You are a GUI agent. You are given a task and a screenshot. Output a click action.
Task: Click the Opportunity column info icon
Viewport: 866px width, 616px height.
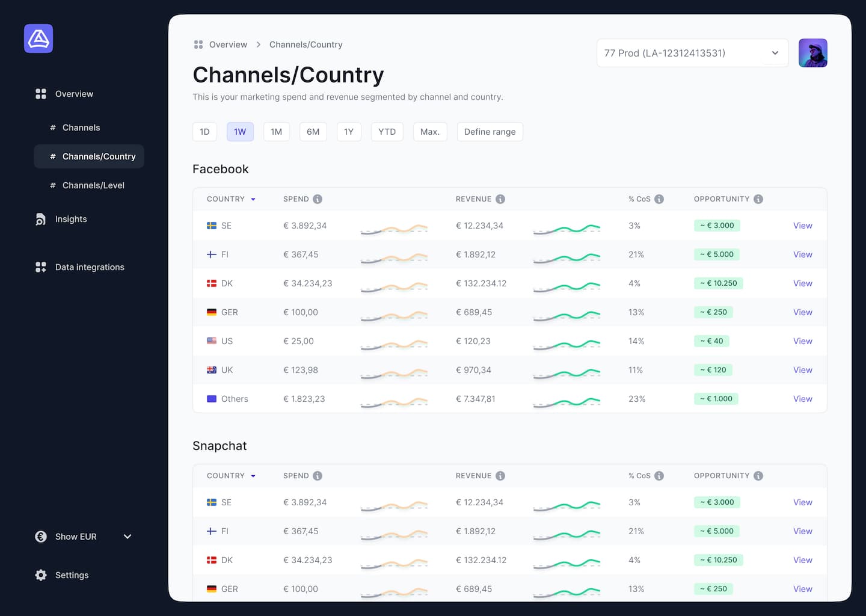click(x=758, y=199)
